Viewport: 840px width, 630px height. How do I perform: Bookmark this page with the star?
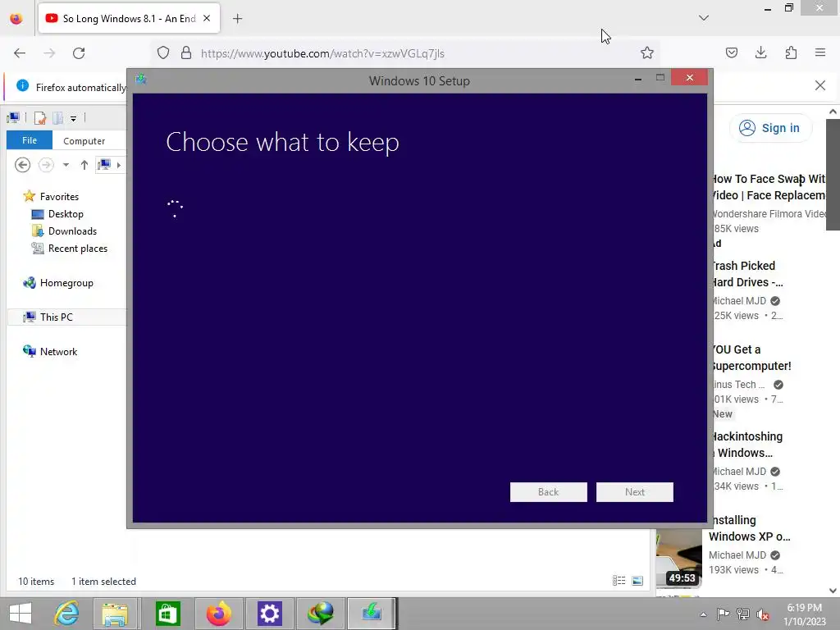[x=647, y=53]
